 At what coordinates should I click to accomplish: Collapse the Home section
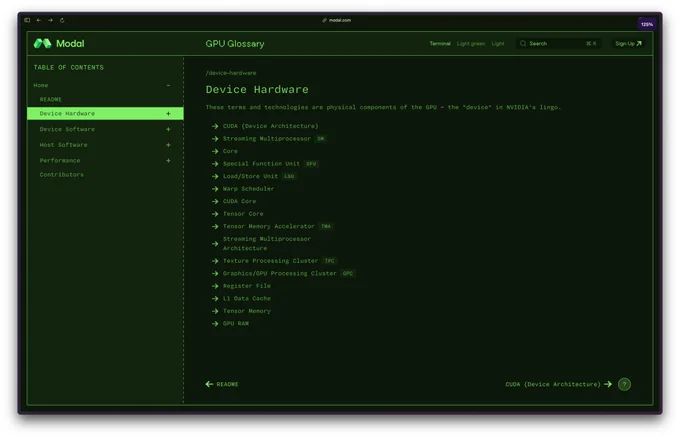168,85
